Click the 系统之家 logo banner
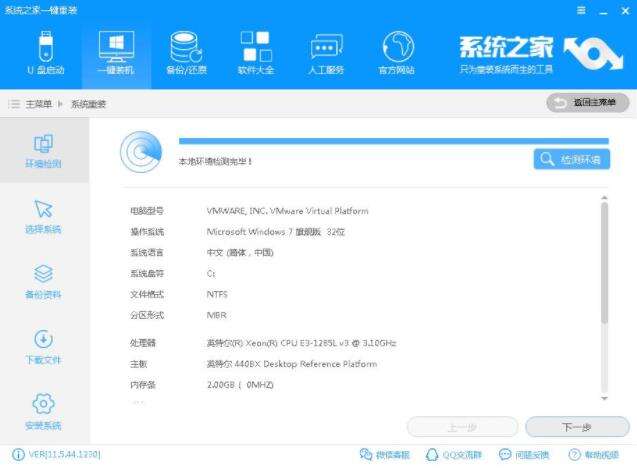The height and width of the screenshot is (470, 637). 540,54
